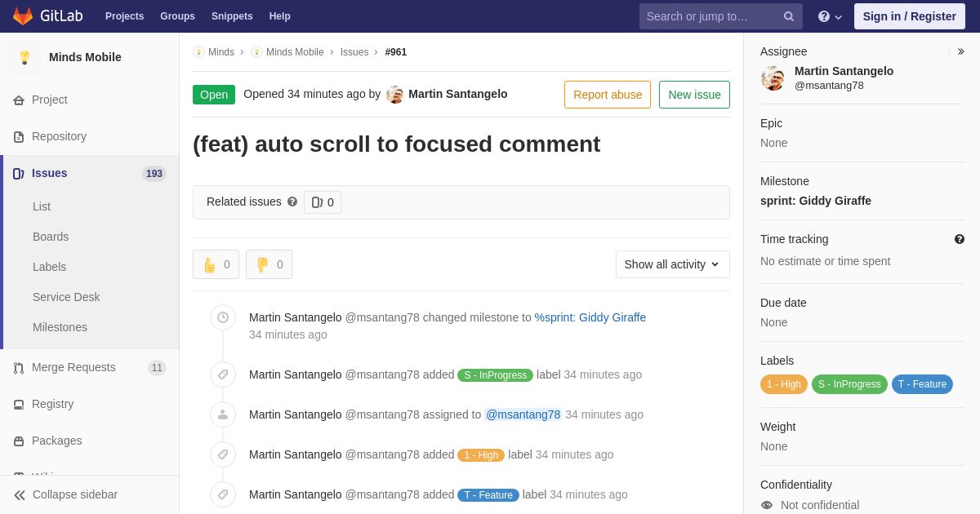Open the Groups menu in top bar
This screenshot has height=514, width=980.
pyautogui.click(x=177, y=16)
